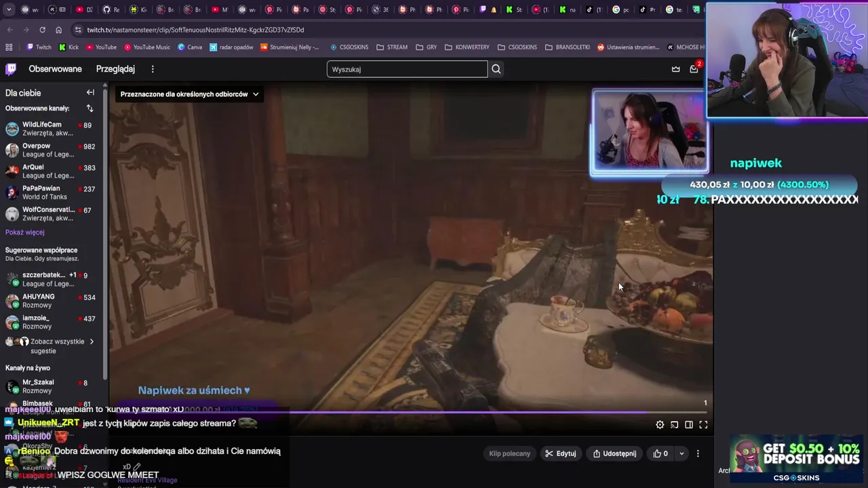Open STREAM bookmarks folder
868x488 pixels.
coord(392,47)
